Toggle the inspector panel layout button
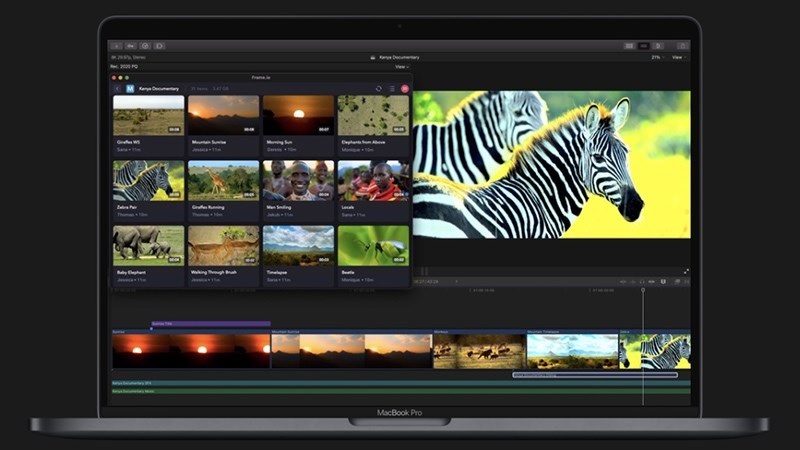Viewport: 800px width, 450px height. pyautogui.click(x=658, y=46)
